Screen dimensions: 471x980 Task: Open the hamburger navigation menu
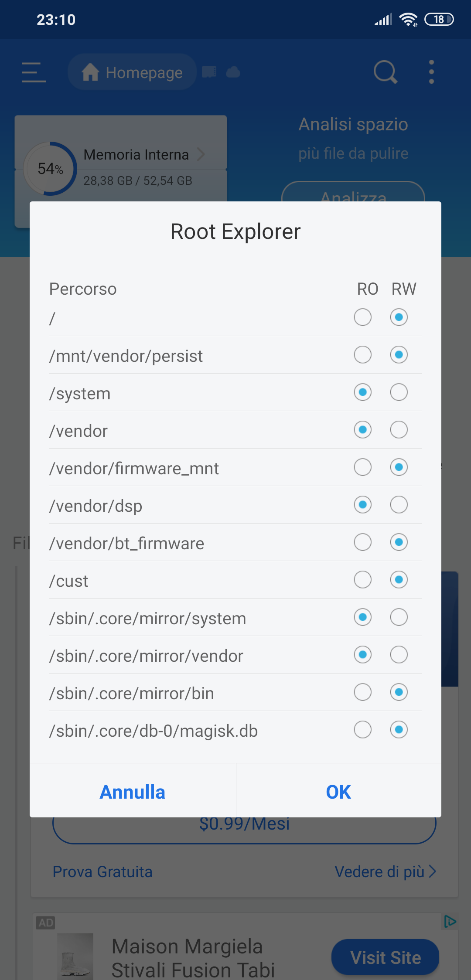tap(34, 72)
